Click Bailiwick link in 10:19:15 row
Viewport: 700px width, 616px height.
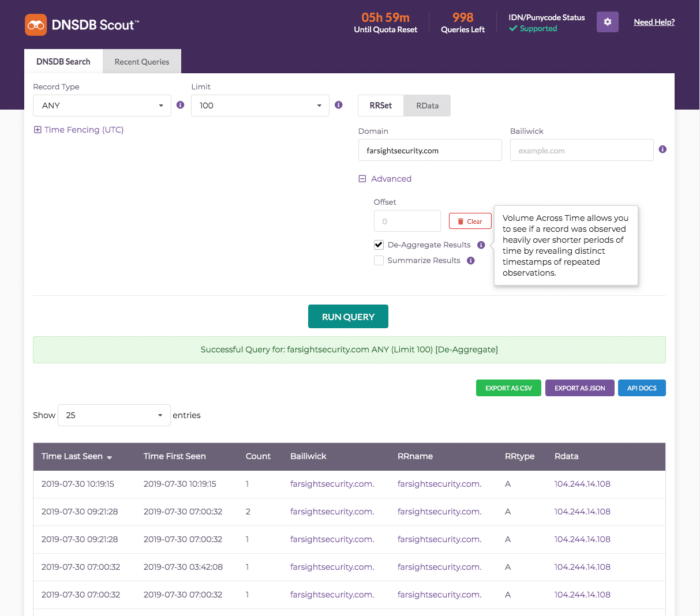[x=332, y=484]
